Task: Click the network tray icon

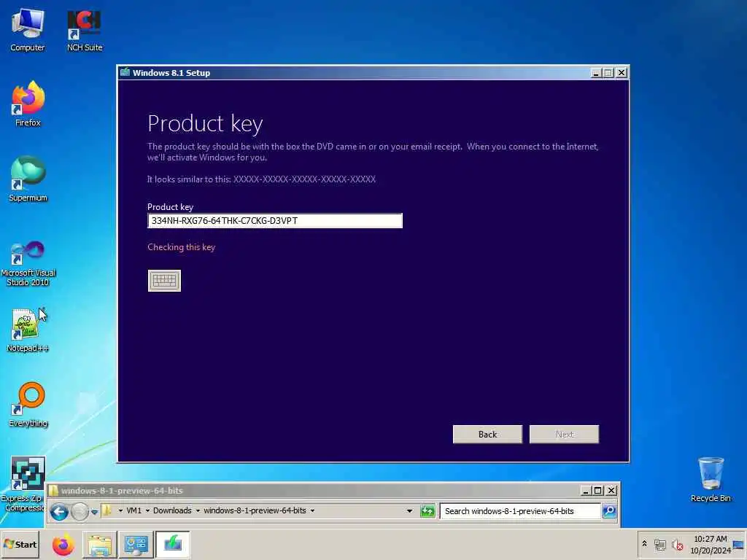Action: [x=659, y=545]
